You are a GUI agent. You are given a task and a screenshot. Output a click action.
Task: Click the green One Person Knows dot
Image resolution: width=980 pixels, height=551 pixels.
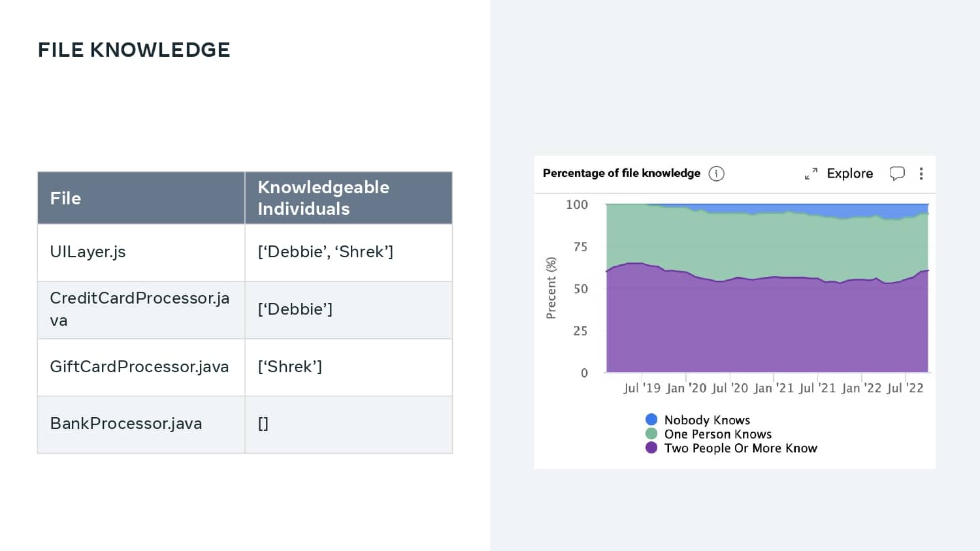[651, 433]
